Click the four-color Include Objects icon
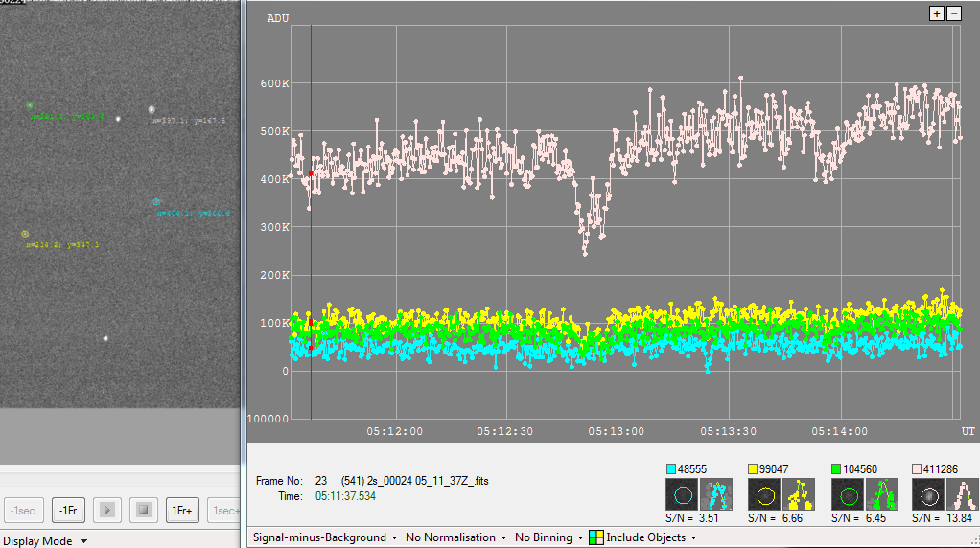Image resolution: width=980 pixels, height=548 pixels. 596,537
